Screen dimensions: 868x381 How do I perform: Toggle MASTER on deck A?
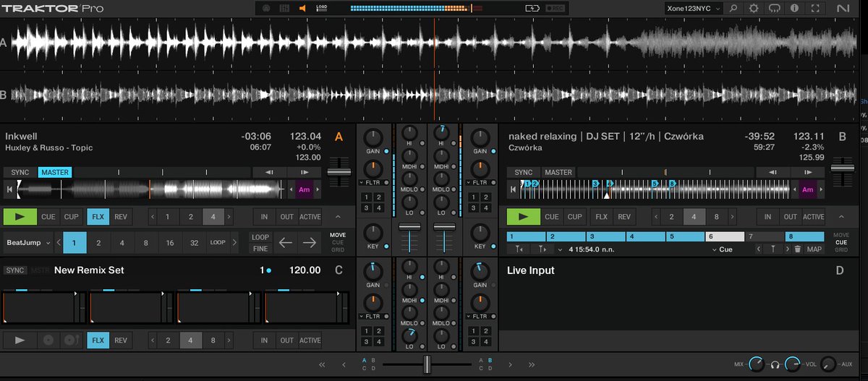pos(55,172)
